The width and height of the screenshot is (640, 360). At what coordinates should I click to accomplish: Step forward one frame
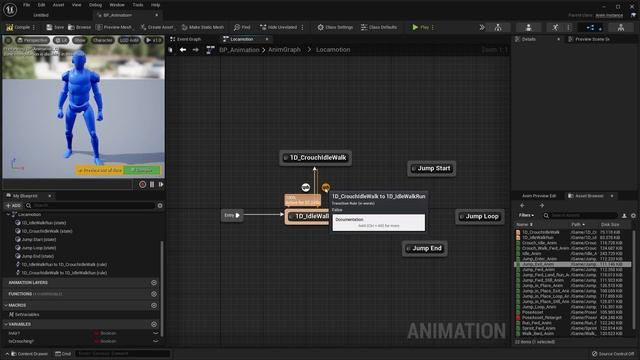pos(161,184)
